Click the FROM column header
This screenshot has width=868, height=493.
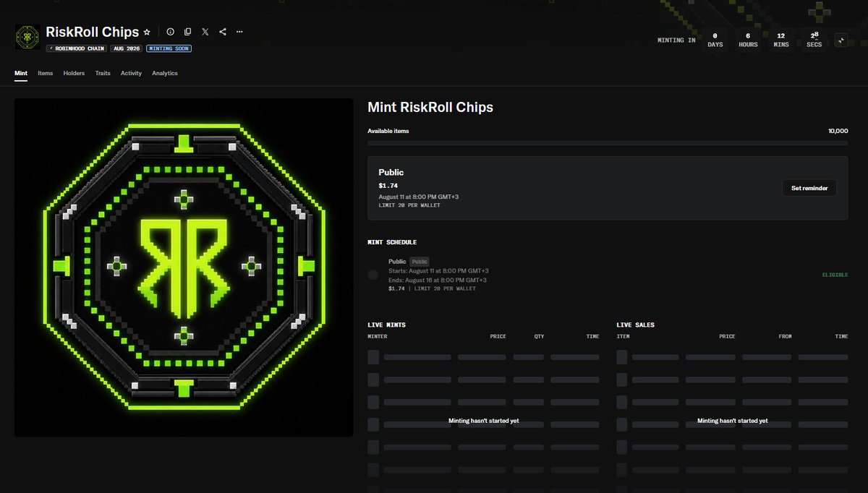pyautogui.click(x=785, y=336)
